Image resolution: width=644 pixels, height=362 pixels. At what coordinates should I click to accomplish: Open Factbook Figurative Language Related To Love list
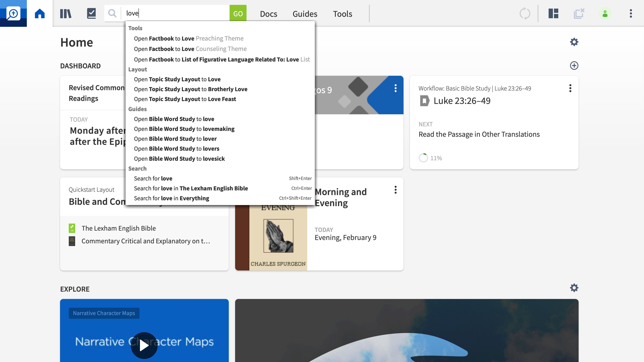(x=220, y=59)
